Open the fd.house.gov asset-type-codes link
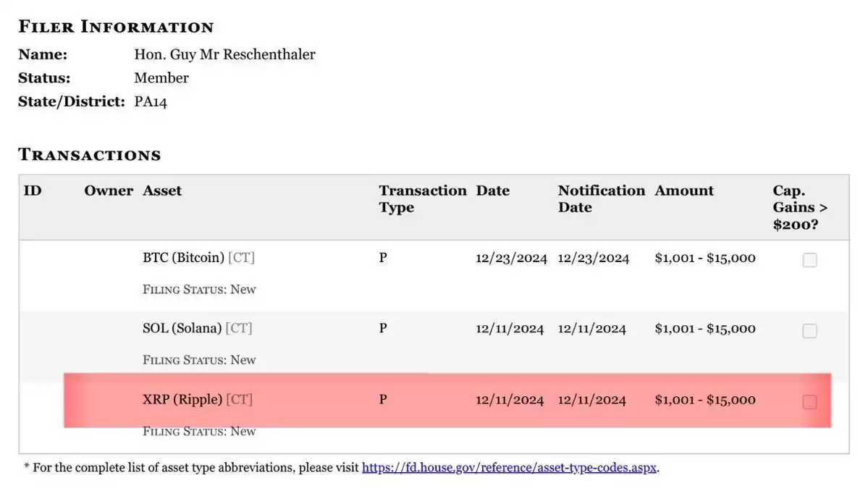This screenshot has width=868, height=491. point(509,467)
